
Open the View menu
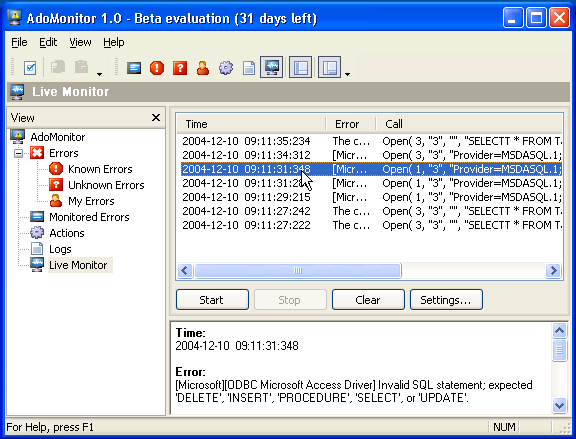coord(80,42)
